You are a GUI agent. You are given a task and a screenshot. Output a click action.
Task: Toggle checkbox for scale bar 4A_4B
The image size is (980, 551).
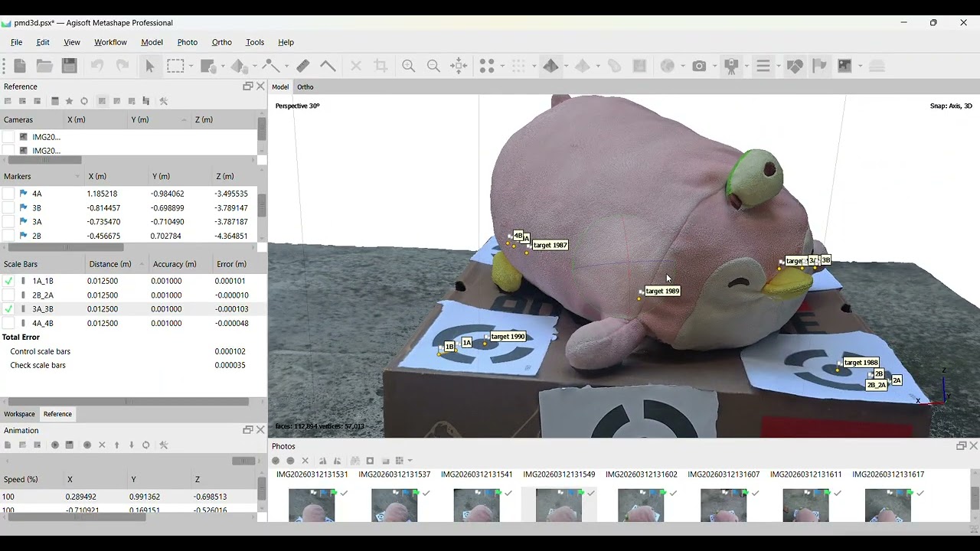click(x=8, y=323)
